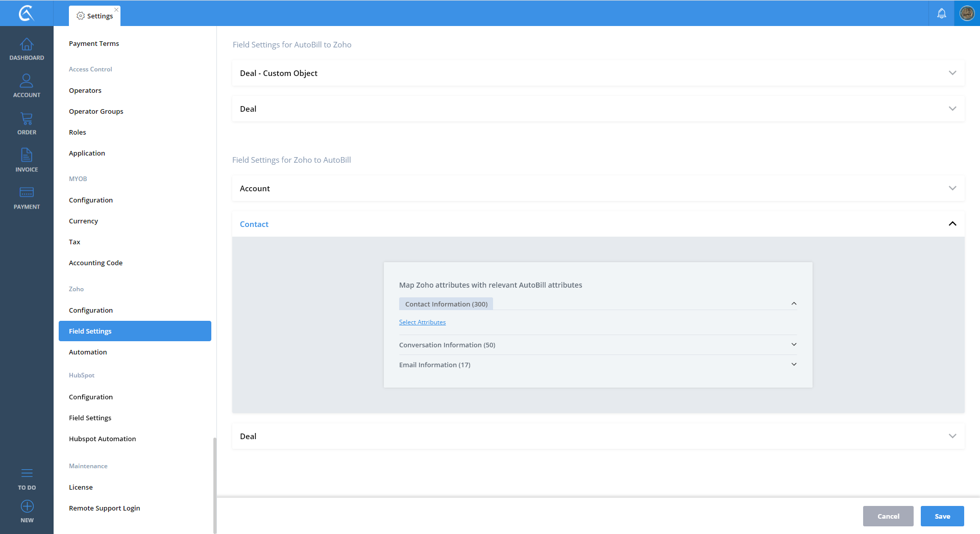Screen dimensions: 980x534
Task: Click the Select Attributes link
Action: tap(422, 322)
